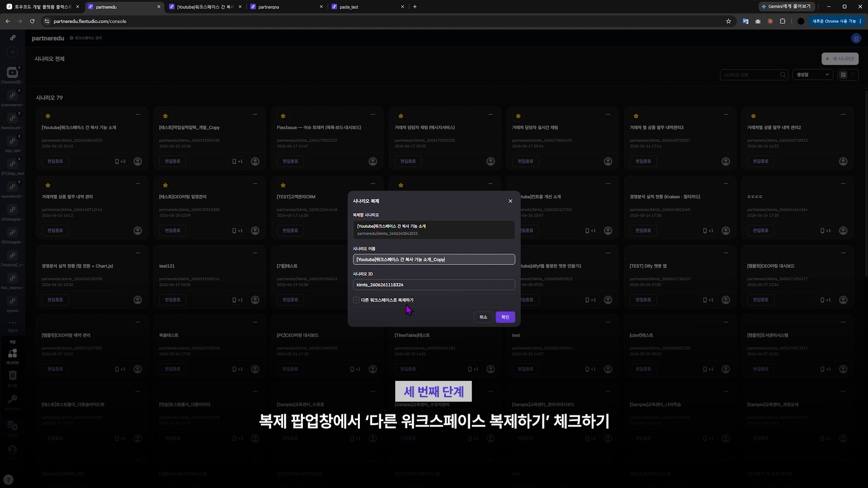Edit the 시나리오 ID input field
Viewport: 868px width, 488px height.
tap(434, 285)
